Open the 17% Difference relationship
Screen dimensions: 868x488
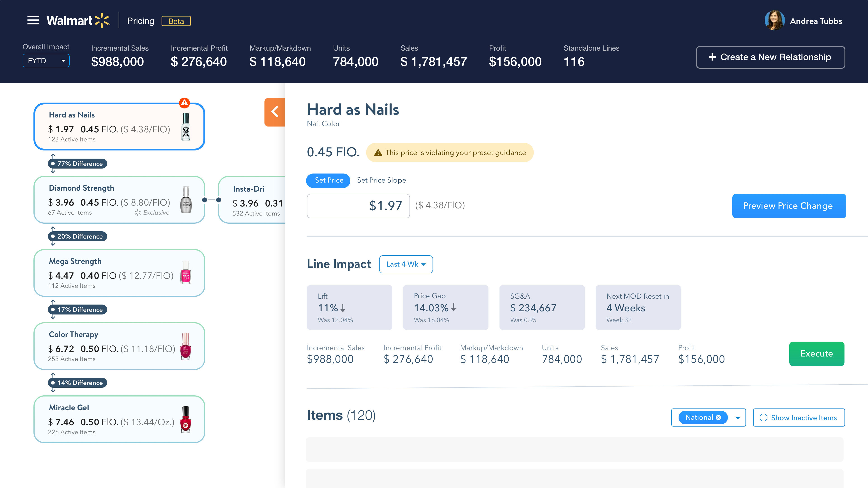pos(78,310)
